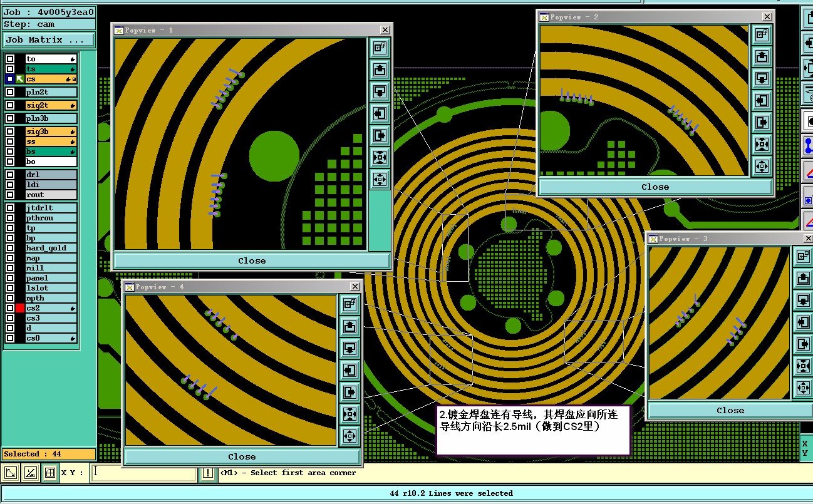Image resolution: width=813 pixels, height=504 pixels.
Task: Select the pthrou layer name
Action: 51,218
